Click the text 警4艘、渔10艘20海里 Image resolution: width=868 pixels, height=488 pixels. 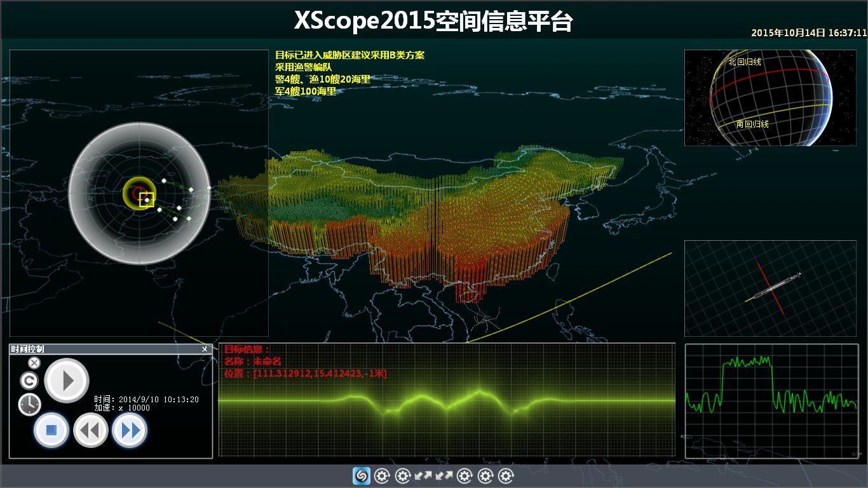click(323, 79)
